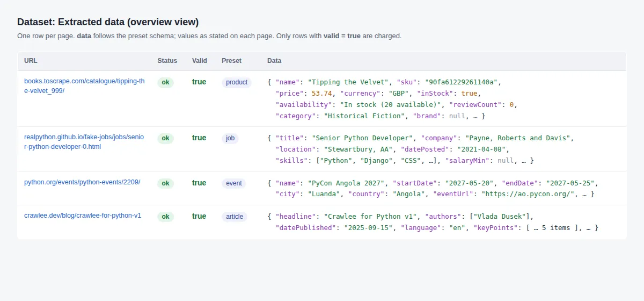Open the tipping-the-velvet books.toscrape.com link
This screenshot has width=644, height=301.
coord(84,86)
